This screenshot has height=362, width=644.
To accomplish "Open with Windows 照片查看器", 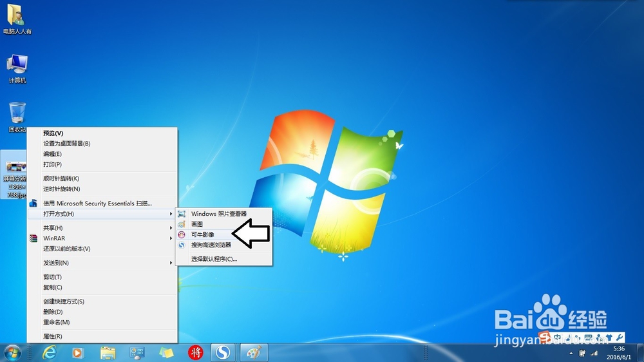I will (x=224, y=214).
